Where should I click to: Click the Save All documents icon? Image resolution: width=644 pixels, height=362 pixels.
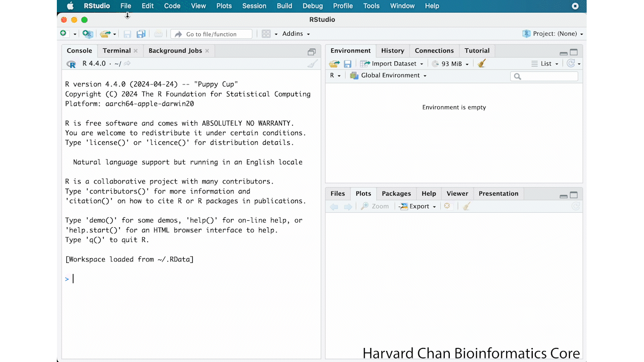[x=141, y=34]
